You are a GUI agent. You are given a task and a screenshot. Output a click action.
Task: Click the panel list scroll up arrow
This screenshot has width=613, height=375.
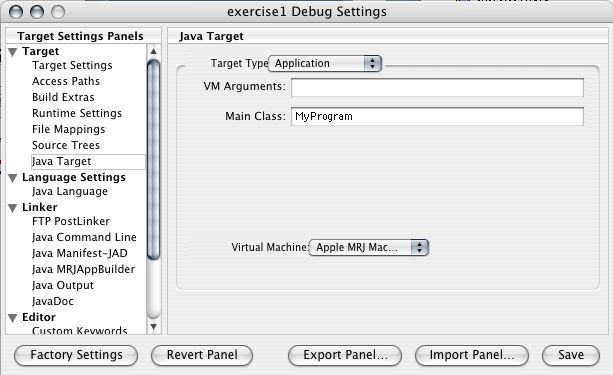coord(154,51)
